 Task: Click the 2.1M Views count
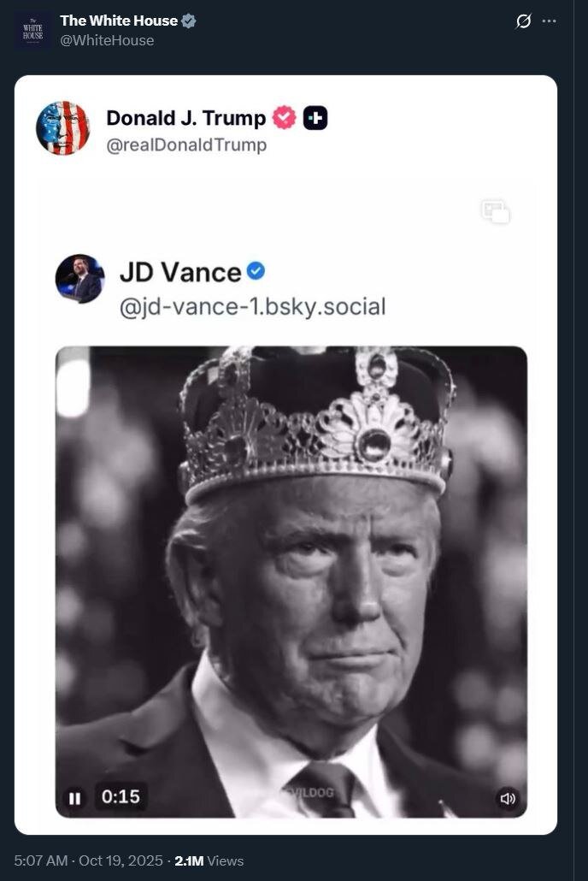209,860
